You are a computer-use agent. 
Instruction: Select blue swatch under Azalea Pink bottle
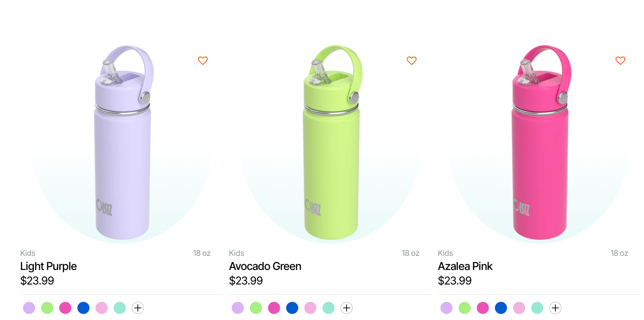[x=501, y=308]
